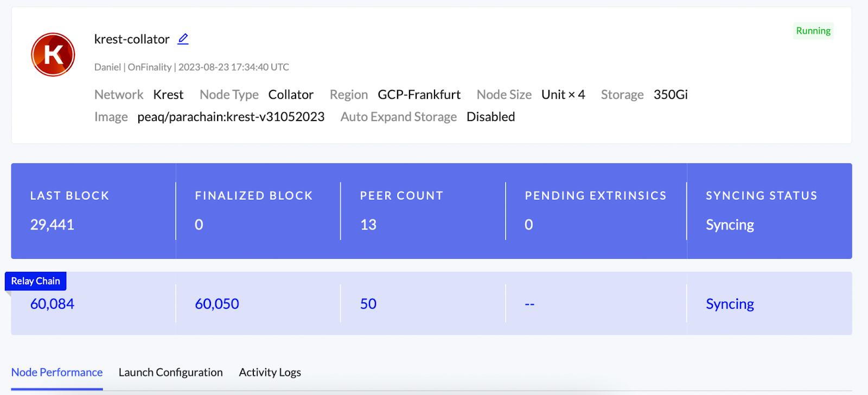Screen dimensions: 868x395
Task: Click the red Krest network logo
Action: [x=53, y=55]
